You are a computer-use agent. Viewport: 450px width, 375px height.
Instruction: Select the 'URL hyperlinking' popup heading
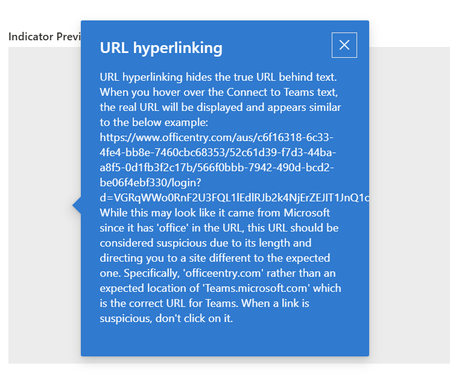point(161,48)
